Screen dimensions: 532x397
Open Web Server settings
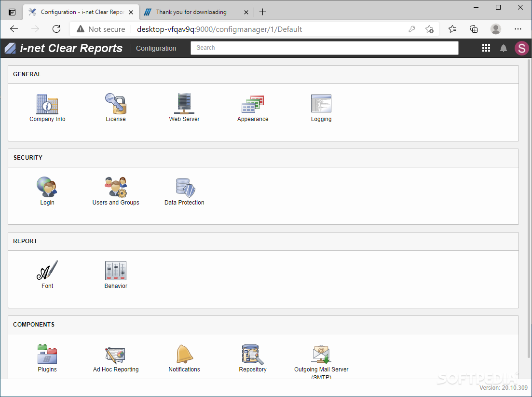pyautogui.click(x=184, y=108)
